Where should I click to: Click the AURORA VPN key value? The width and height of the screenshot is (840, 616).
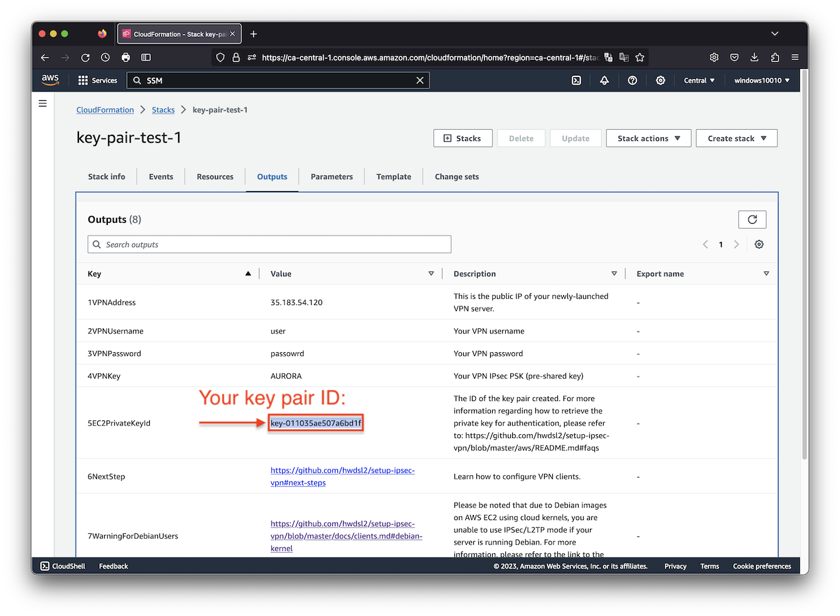286,376
